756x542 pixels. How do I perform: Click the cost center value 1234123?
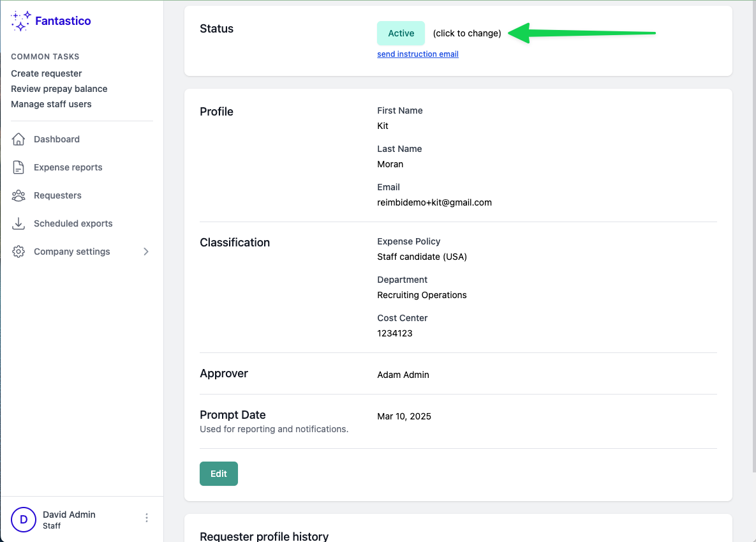point(394,333)
